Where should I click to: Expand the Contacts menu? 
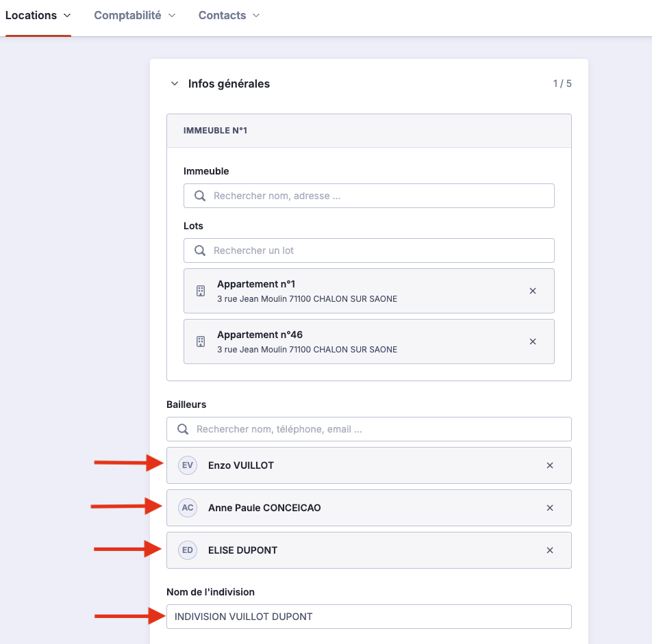229,15
